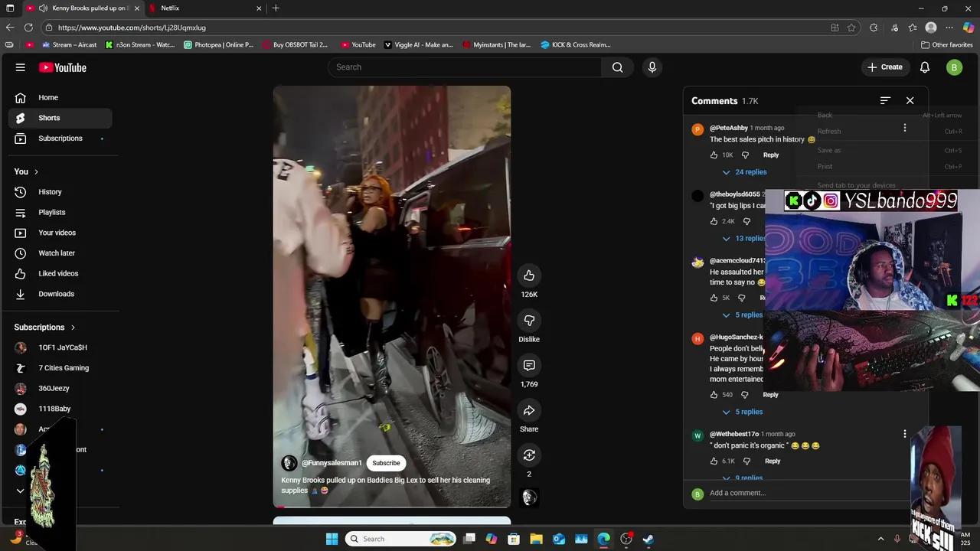Share the Short video

click(x=529, y=411)
